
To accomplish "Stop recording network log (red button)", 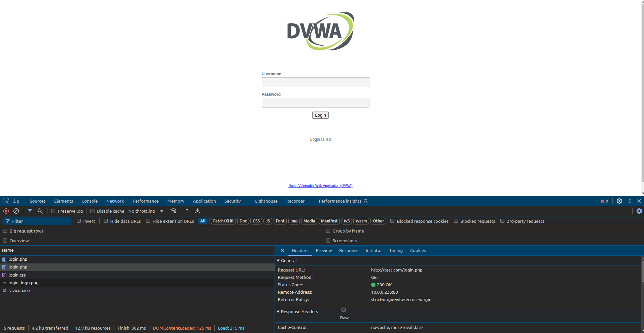I will (x=6, y=211).
